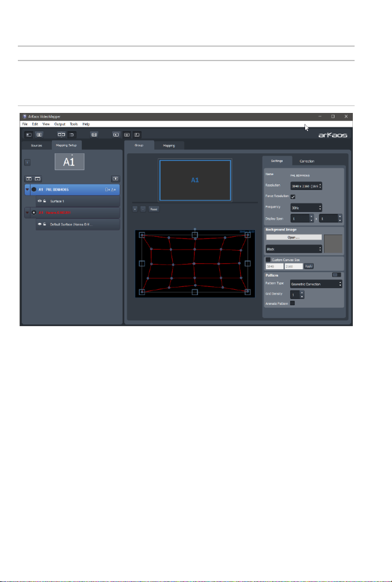
Task: Increase the Grid Density value
Action: pos(302,293)
